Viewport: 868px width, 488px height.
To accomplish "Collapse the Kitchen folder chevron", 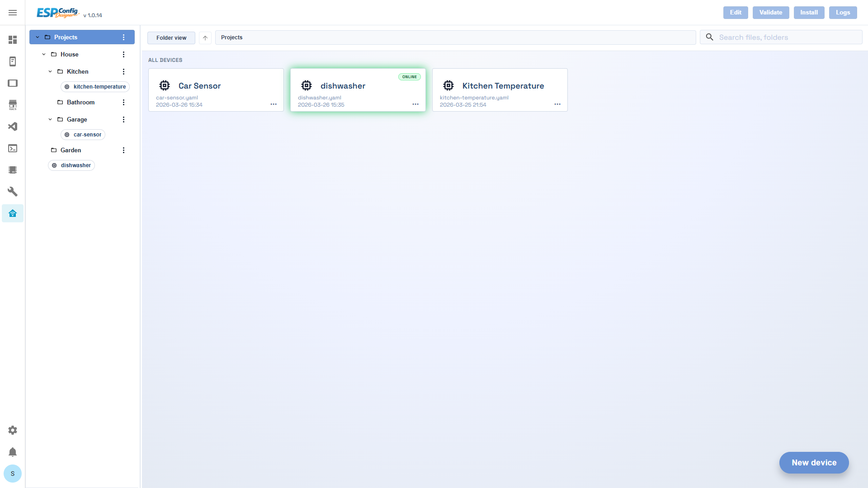I will click(50, 71).
